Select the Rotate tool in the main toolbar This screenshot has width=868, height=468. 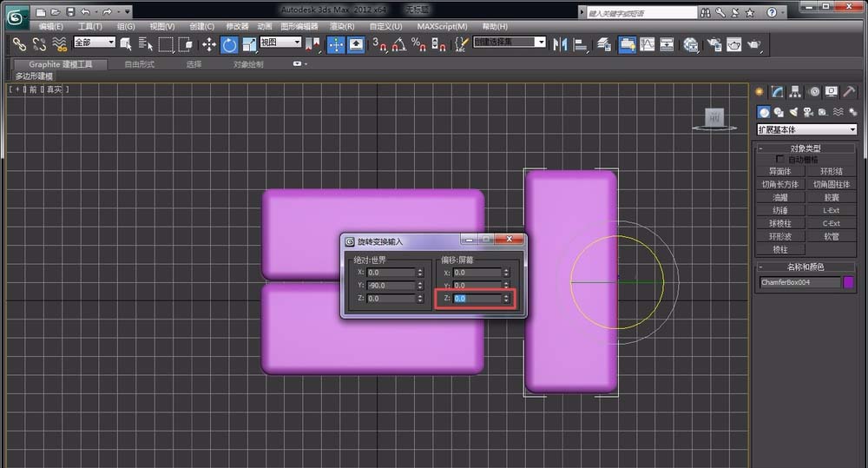coord(229,44)
